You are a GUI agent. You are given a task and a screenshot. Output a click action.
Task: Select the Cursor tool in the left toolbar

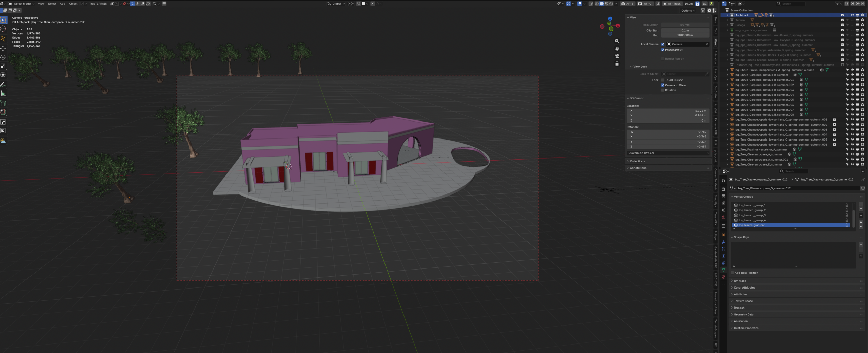click(3, 29)
